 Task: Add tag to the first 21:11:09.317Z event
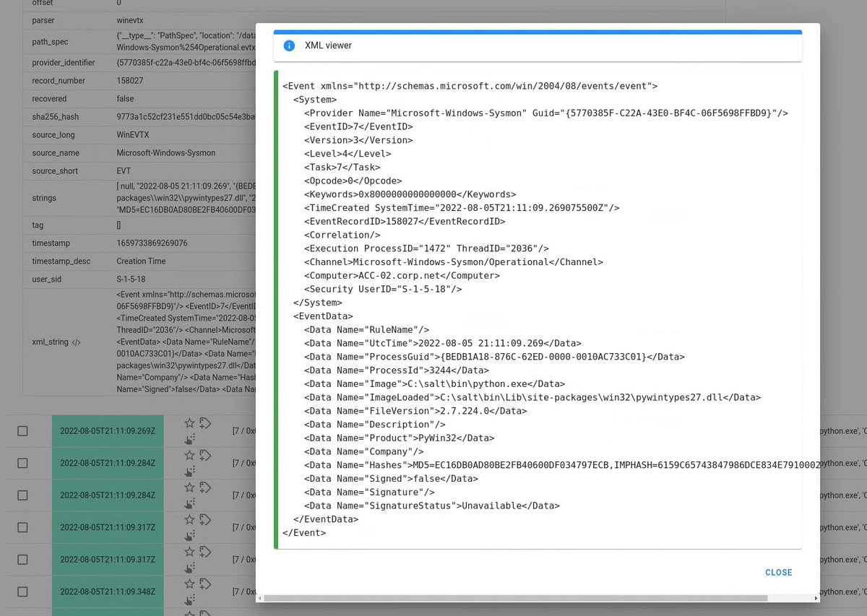pyautogui.click(x=204, y=519)
